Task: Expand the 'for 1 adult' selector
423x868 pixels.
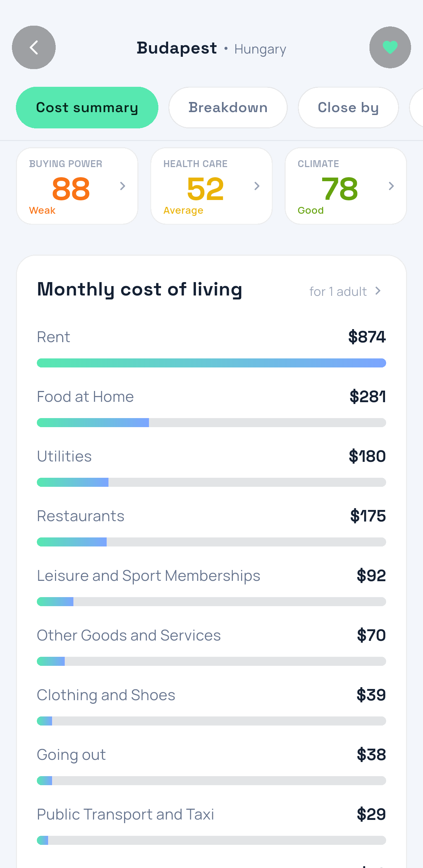Action: pos(345,291)
